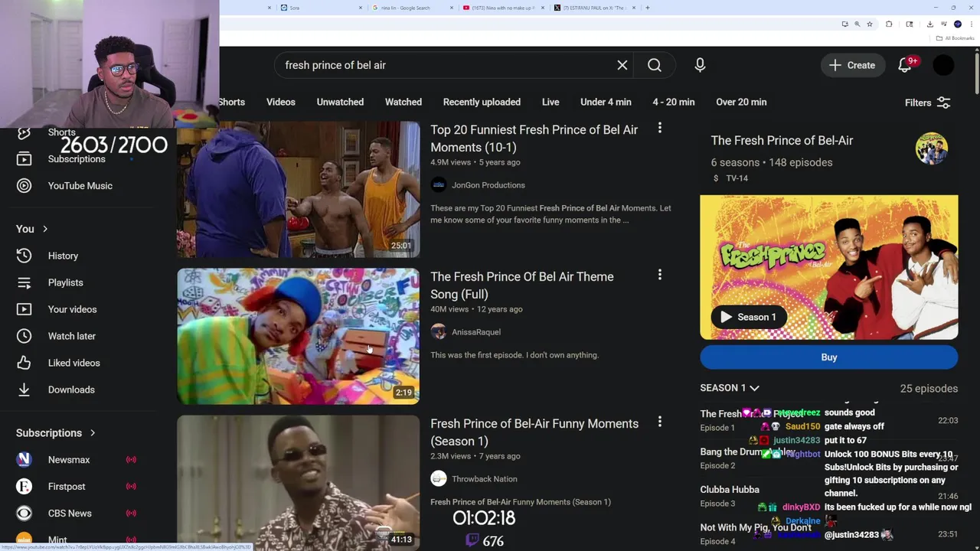Viewport: 980px width, 551px height.
Task: Open more options for Top 20 Funniest video
Action: pyautogui.click(x=659, y=129)
